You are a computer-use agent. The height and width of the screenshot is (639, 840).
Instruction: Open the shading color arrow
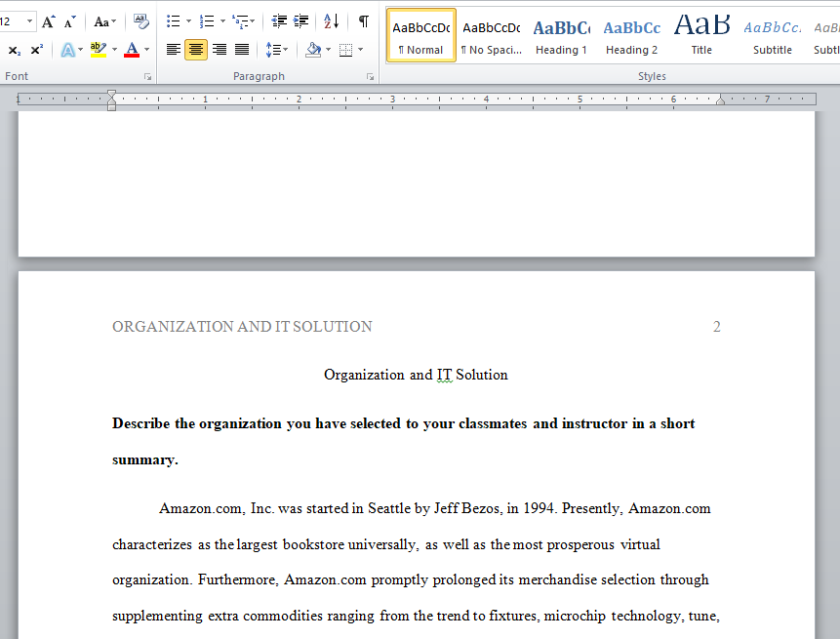(x=328, y=50)
